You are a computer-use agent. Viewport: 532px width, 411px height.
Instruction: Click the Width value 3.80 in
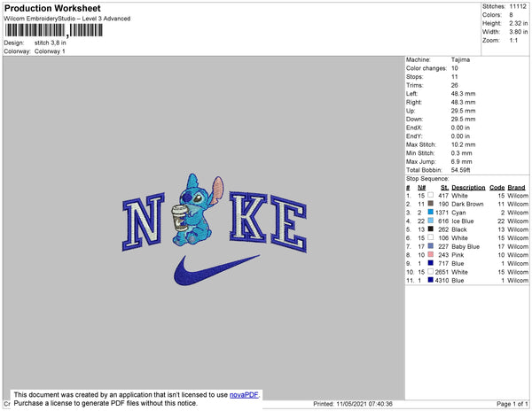coord(518,32)
